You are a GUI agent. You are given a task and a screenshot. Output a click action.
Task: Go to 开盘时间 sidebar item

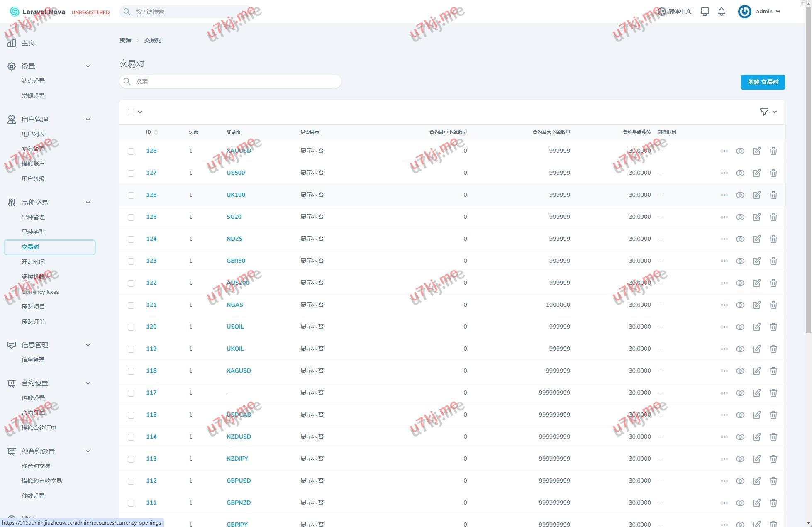[33, 262]
